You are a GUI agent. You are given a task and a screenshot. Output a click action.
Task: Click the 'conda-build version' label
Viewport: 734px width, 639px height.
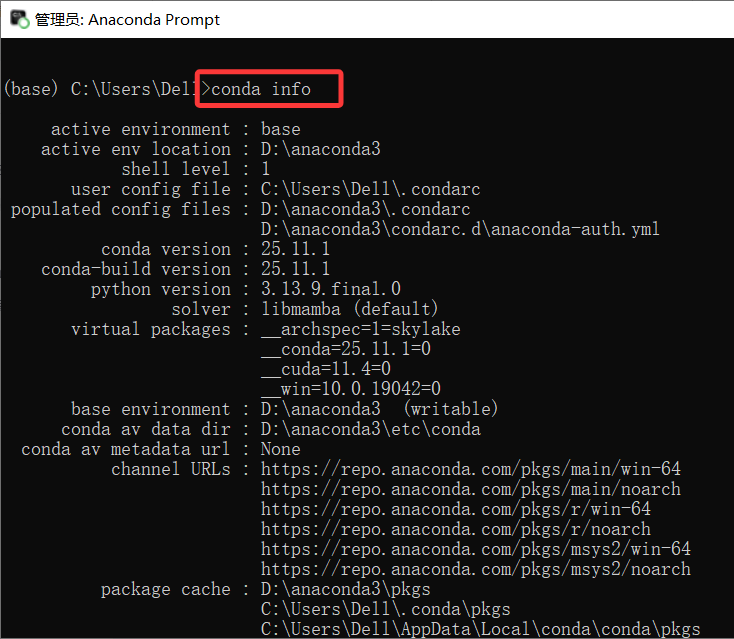[x=136, y=269]
